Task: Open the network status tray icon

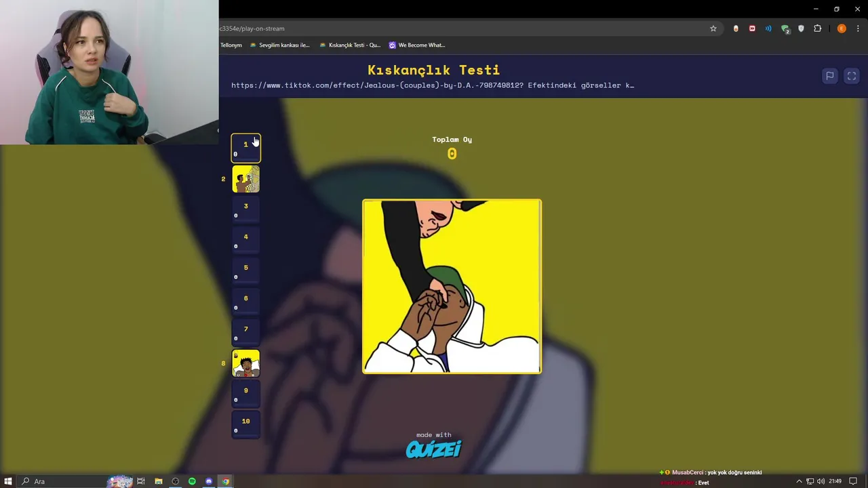Action: point(810,481)
